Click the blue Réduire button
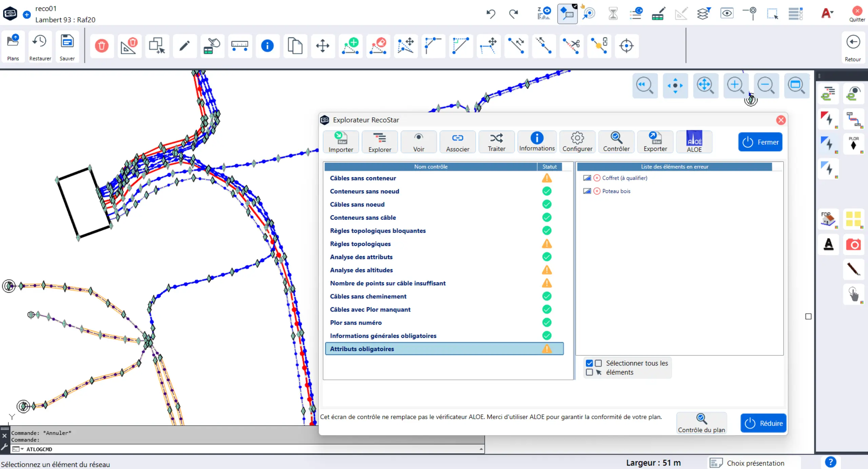The image size is (868, 469). (763, 423)
